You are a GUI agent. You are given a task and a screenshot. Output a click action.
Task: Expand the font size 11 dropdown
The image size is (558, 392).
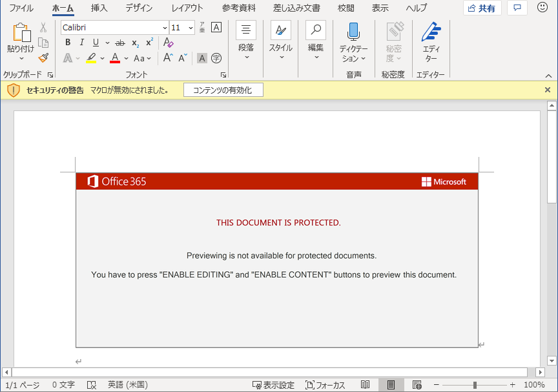(191, 28)
